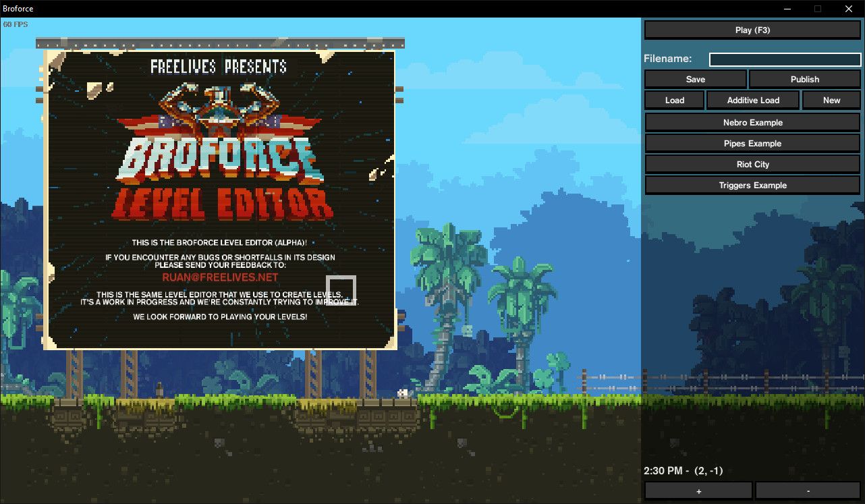Decrease time with the minus button

pyautogui.click(x=808, y=491)
